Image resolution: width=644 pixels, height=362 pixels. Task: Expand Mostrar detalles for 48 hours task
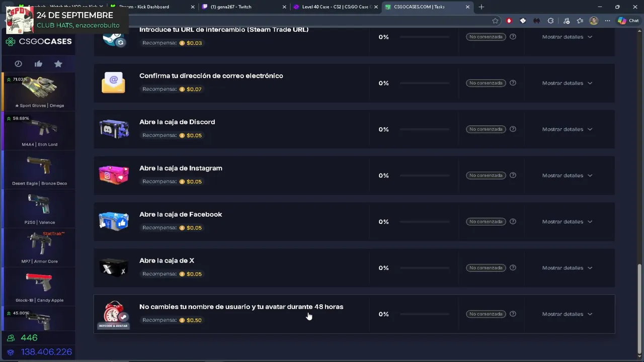tap(567, 314)
